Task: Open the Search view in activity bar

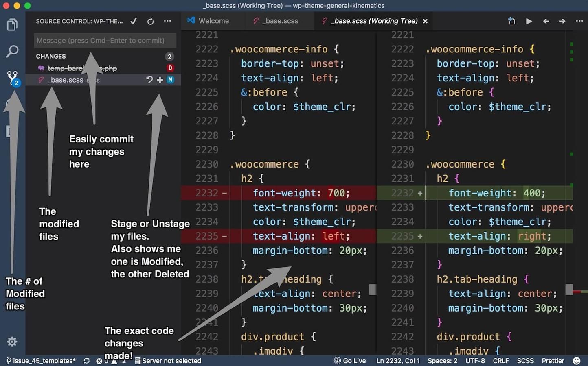Action: coord(12,51)
